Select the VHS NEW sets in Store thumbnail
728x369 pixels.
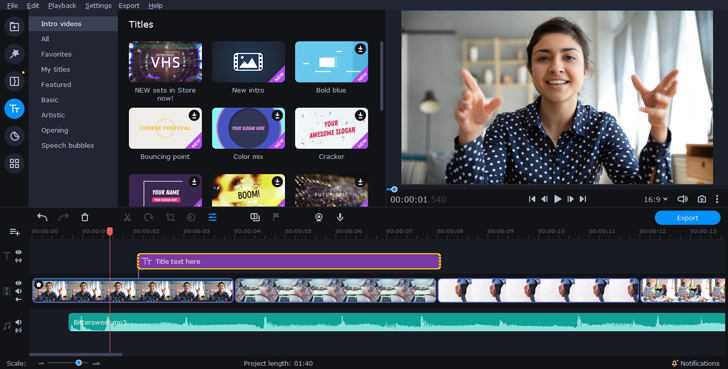coord(165,62)
